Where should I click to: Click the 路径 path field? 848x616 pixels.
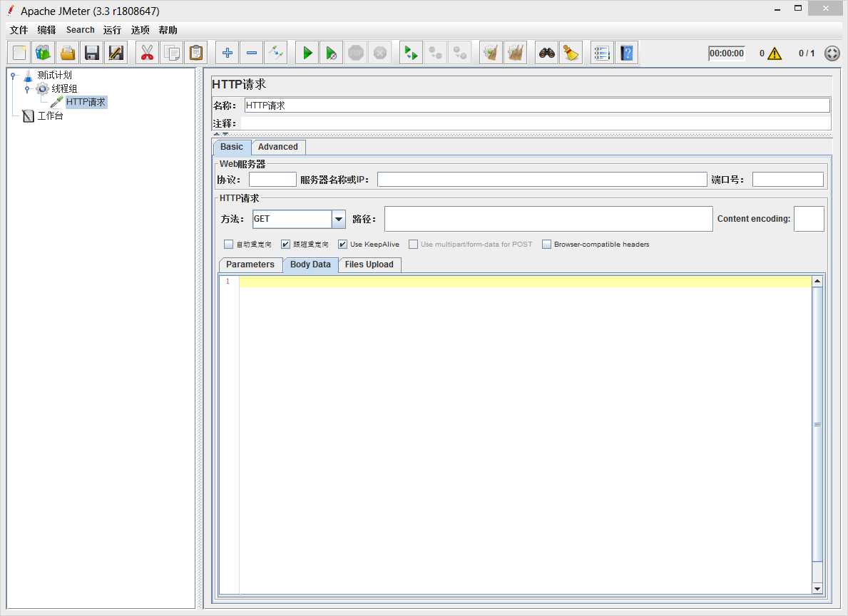[x=548, y=219]
